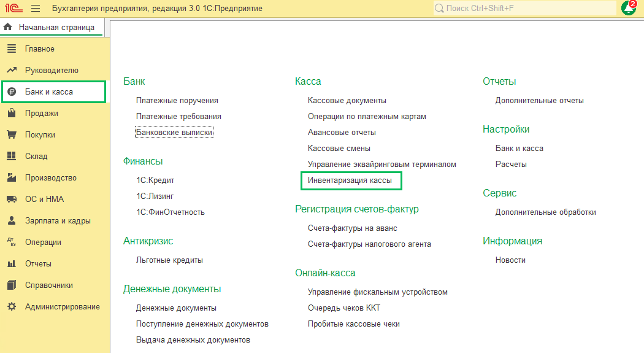Open Льготные кредиты
The width and height of the screenshot is (644, 353).
pyautogui.click(x=170, y=260)
